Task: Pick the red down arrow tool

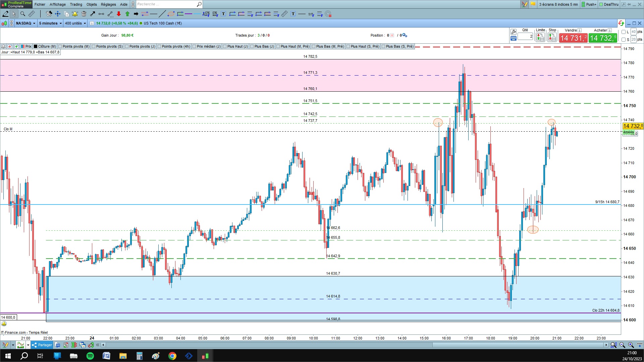Action: pyautogui.click(x=119, y=14)
